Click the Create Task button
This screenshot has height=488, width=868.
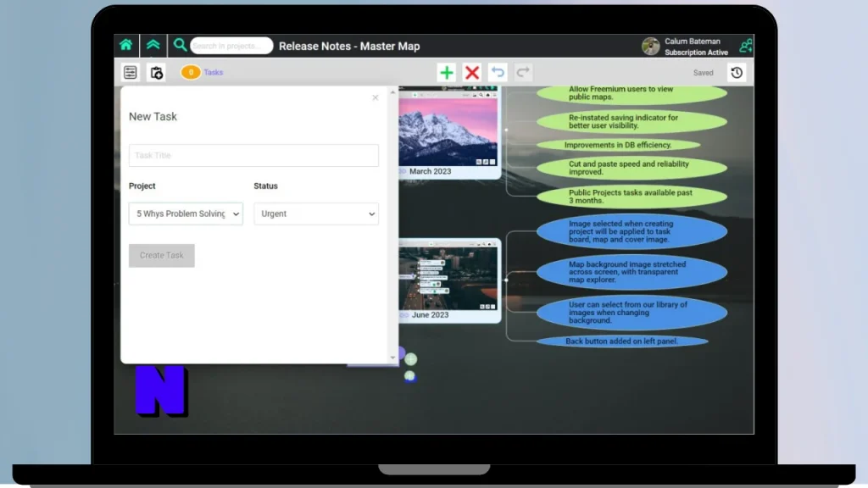tap(162, 256)
